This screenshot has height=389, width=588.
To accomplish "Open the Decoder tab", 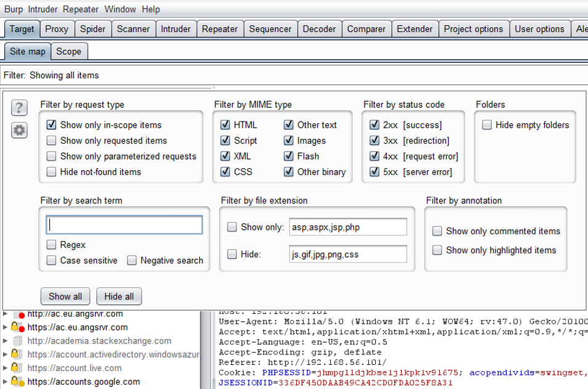I will point(320,29).
